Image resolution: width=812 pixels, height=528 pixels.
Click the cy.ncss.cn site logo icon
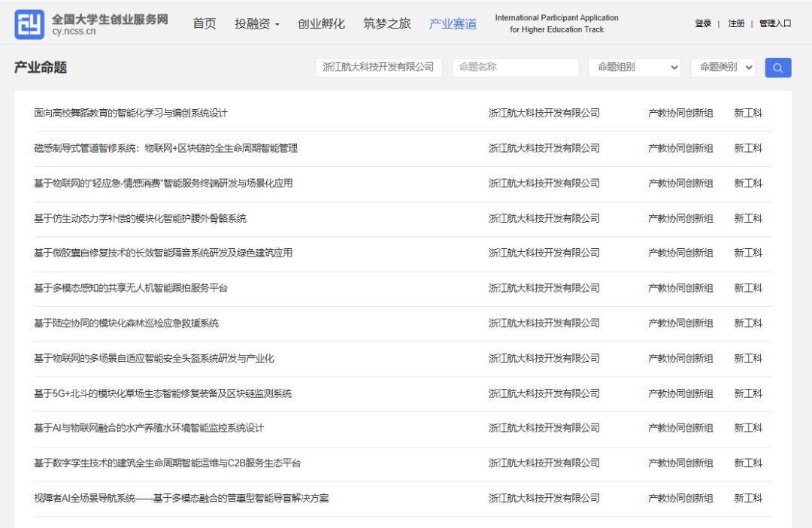tap(29, 24)
